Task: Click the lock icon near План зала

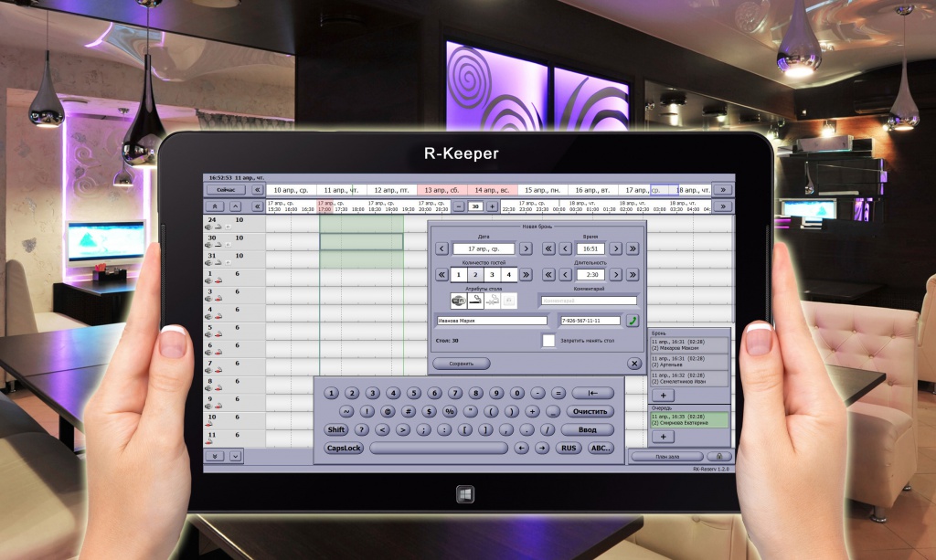Action: click(x=718, y=456)
